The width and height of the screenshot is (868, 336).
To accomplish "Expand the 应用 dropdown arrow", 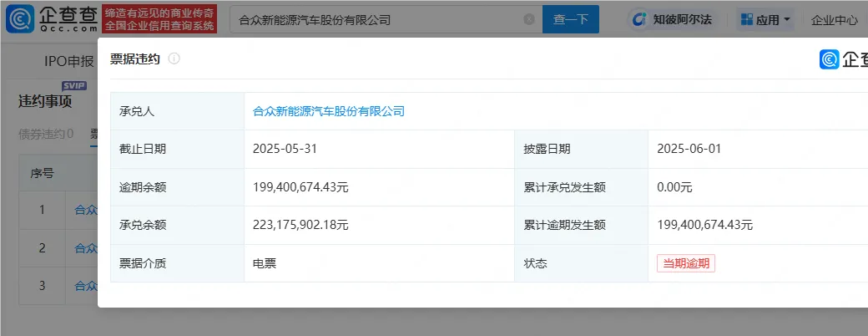I will click(787, 19).
